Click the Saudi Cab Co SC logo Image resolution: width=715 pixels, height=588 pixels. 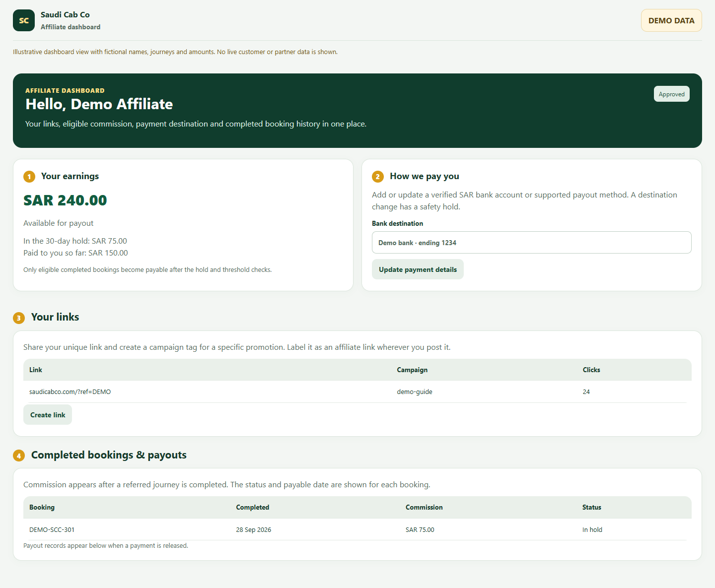pos(24,20)
